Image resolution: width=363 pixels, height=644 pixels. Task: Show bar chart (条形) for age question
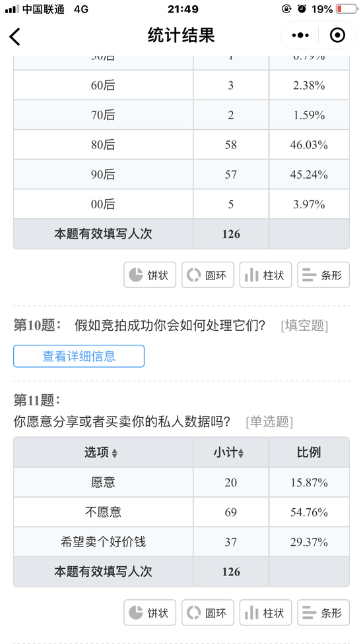323,275
